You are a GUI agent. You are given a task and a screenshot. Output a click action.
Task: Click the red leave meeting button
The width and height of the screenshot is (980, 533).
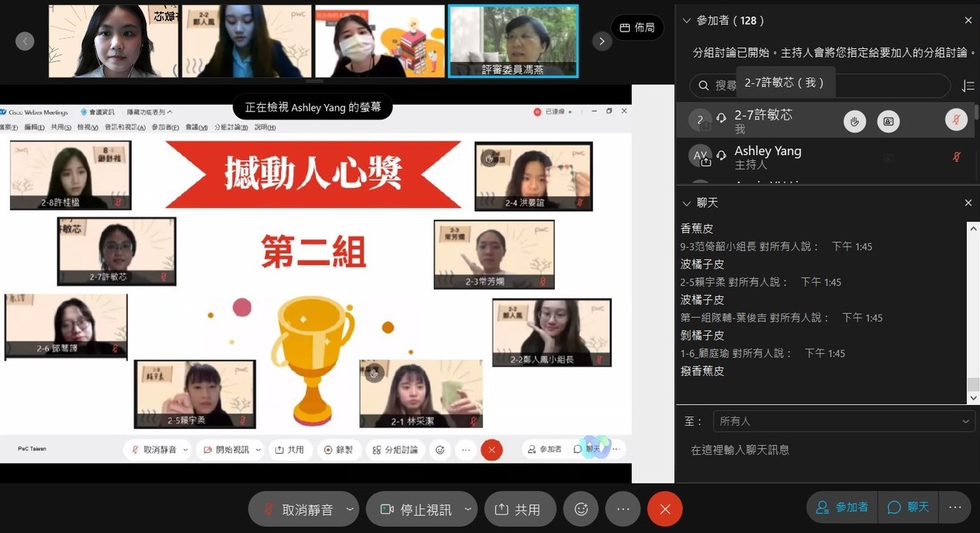point(665,508)
